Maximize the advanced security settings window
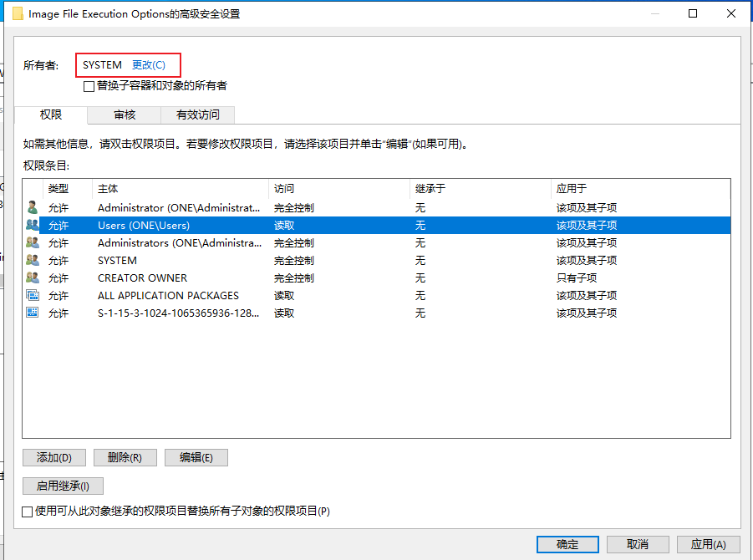This screenshot has height=560, width=753. [693, 13]
